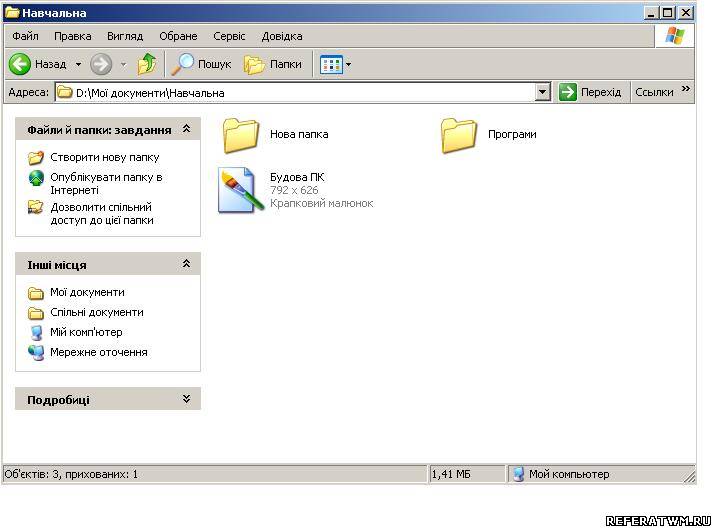This screenshot has width=716, height=531.
Task: Go back with the green Назад arrow
Action: tap(20, 64)
